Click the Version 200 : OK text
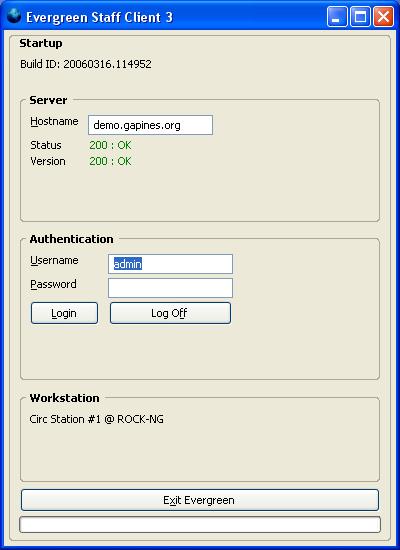Viewport: 400px width, 550px height. click(x=110, y=161)
